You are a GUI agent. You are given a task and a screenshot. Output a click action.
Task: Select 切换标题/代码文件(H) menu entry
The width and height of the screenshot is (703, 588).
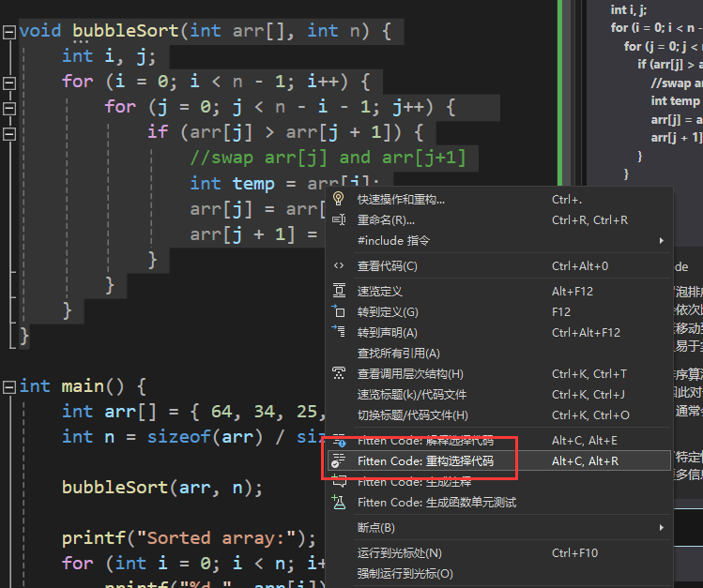pyautogui.click(x=412, y=415)
